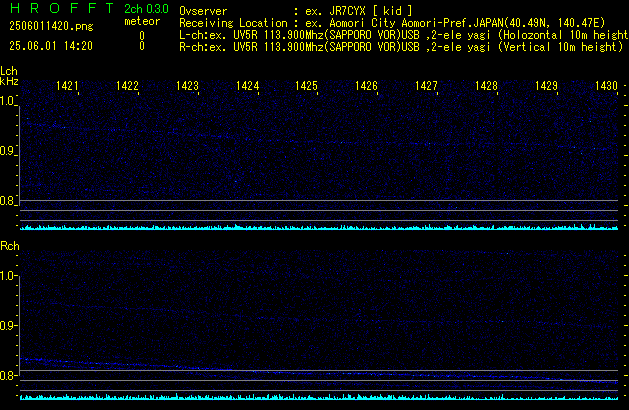Click the HROFFT title text
The image size is (629, 410).
click(x=62, y=8)
